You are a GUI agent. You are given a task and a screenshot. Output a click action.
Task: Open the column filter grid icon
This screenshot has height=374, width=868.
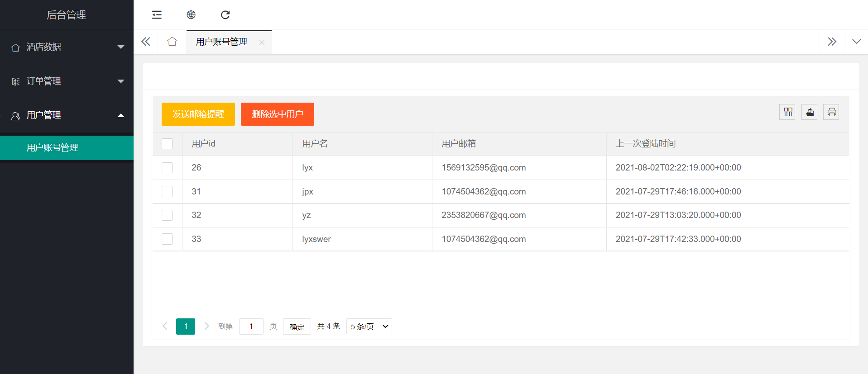pyautogui.click(x=788, y=112)
